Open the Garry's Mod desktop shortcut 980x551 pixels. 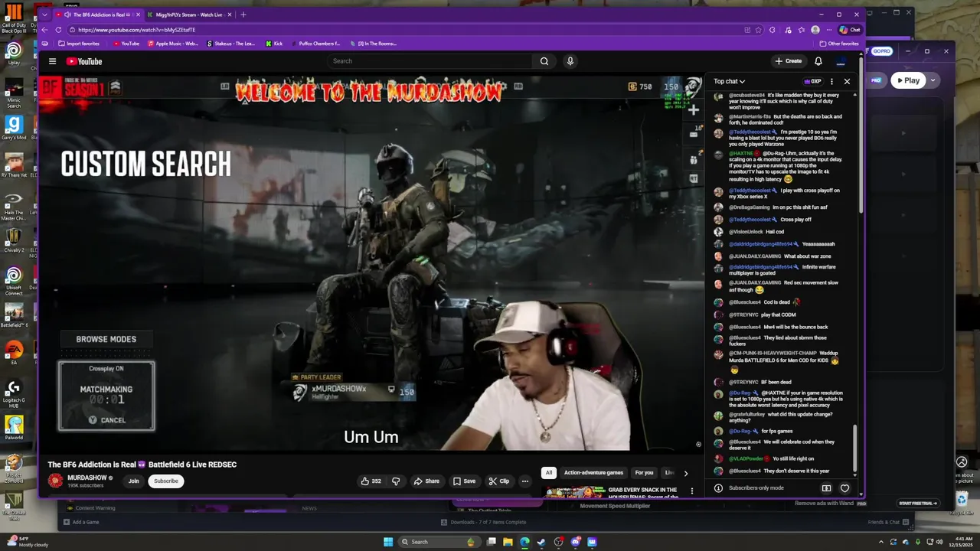14,127
